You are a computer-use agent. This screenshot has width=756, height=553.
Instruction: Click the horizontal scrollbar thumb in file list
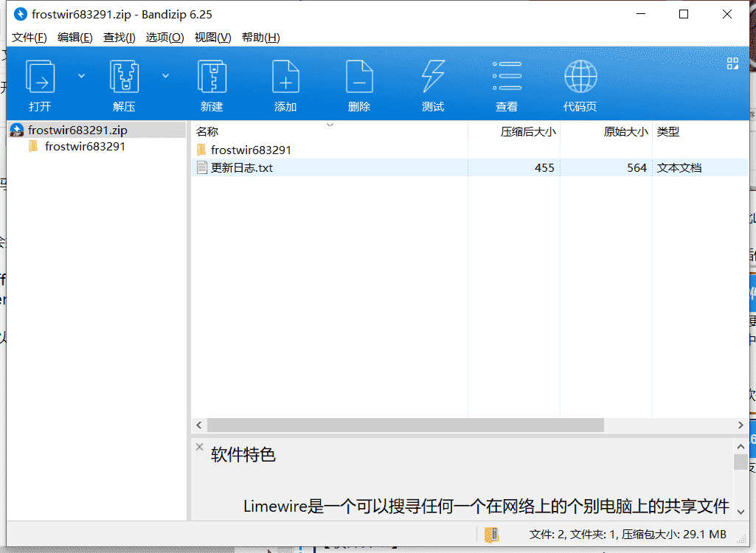(x=406, y=425)
